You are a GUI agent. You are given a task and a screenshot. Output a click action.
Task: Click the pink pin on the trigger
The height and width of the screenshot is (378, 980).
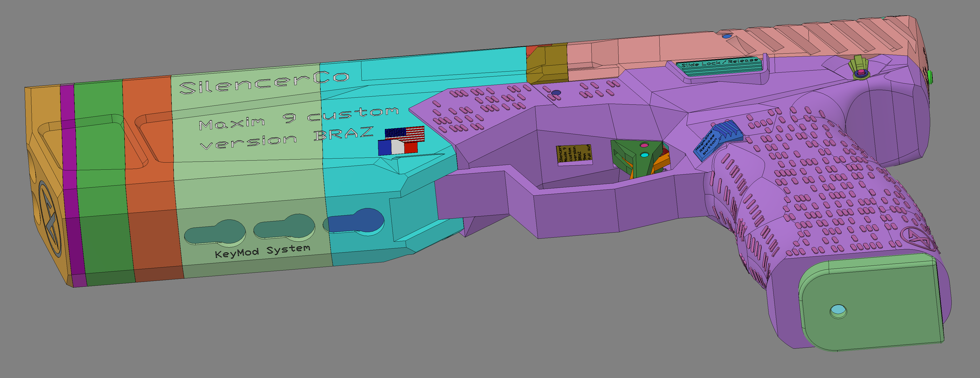pos(644,145)
